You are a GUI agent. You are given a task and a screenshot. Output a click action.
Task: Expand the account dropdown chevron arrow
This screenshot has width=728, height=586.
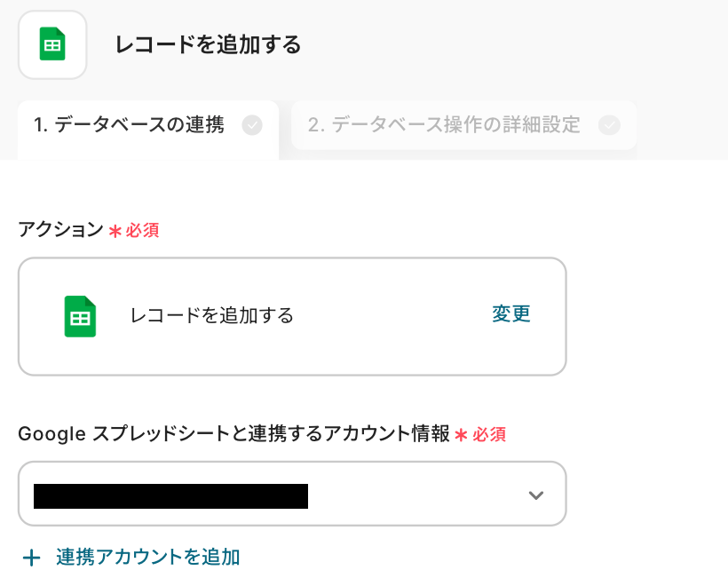[x=535, y=495]
